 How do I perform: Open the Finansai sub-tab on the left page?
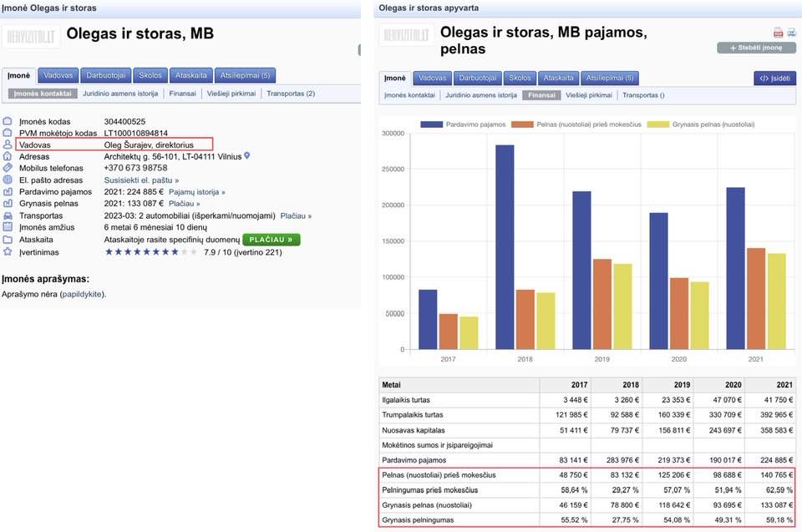point(183,94)
